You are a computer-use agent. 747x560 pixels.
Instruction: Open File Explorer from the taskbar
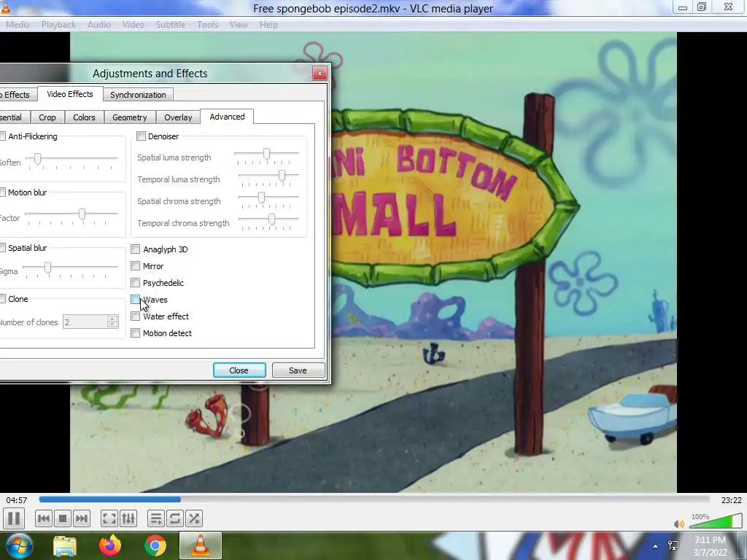click(65, 545)
